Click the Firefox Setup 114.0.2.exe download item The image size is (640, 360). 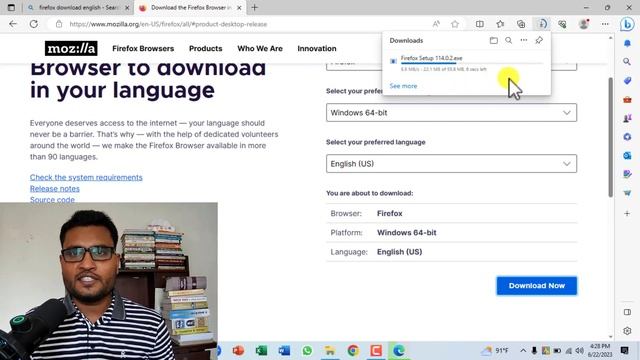click(466, 63)
